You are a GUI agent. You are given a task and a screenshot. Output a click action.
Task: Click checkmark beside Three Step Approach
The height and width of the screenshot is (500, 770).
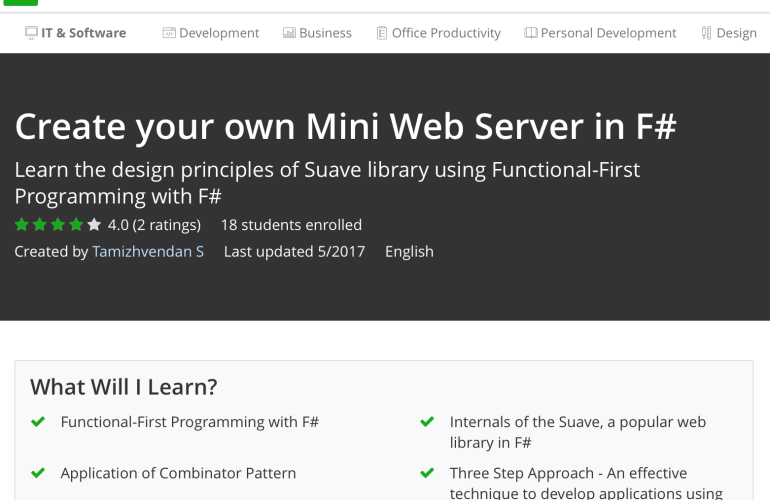[x=427, y=473]
